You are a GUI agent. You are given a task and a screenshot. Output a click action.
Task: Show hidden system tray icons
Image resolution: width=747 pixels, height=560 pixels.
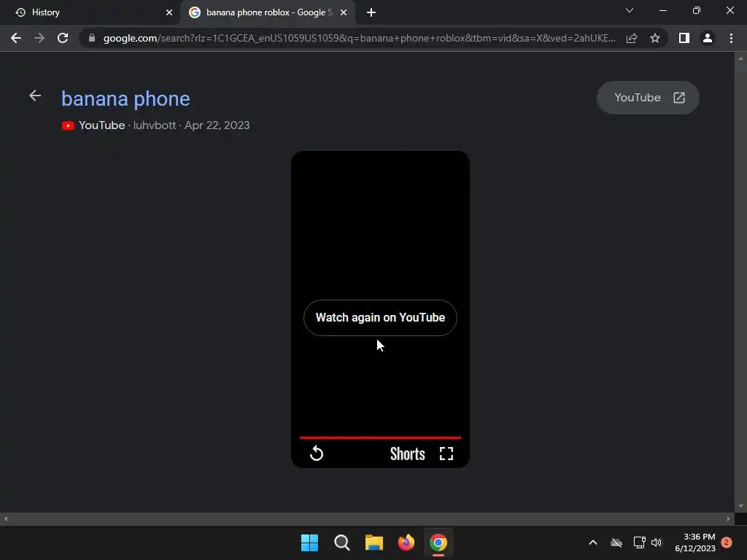point(593,542)
